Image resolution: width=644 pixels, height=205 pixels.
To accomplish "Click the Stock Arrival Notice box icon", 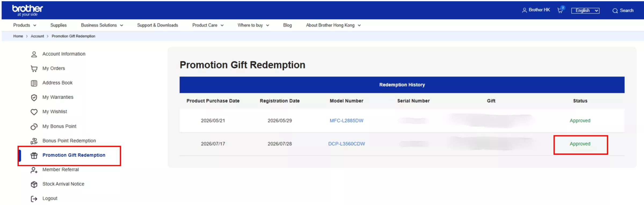I will 34,184.
